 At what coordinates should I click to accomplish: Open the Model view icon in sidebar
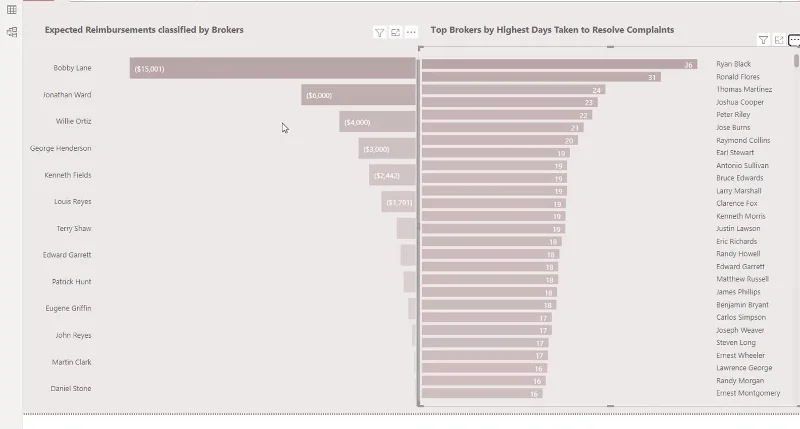click(12, 32)
